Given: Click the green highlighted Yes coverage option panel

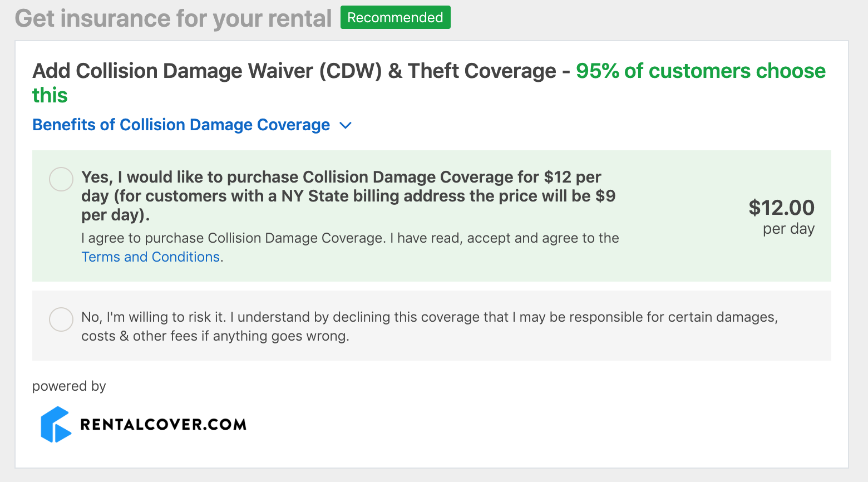Looking at the screenshot, I should (x=432, y=216).
